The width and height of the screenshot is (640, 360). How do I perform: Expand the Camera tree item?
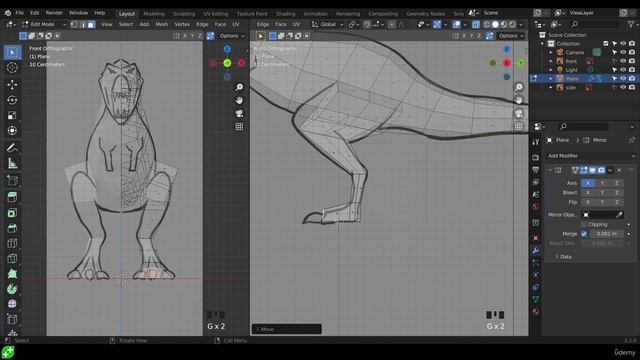[551, 52]
